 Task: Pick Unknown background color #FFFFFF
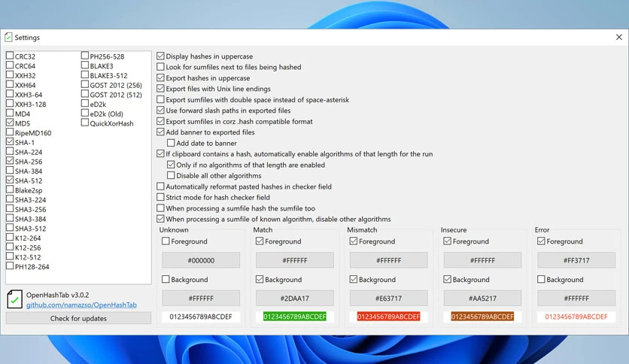tap(201, 299)
